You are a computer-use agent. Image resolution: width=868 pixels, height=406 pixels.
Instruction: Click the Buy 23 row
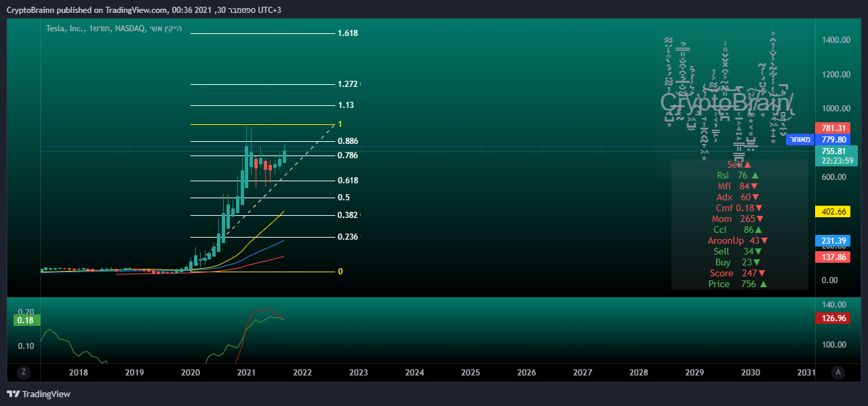pyautogui.click(x=737, y=262)
